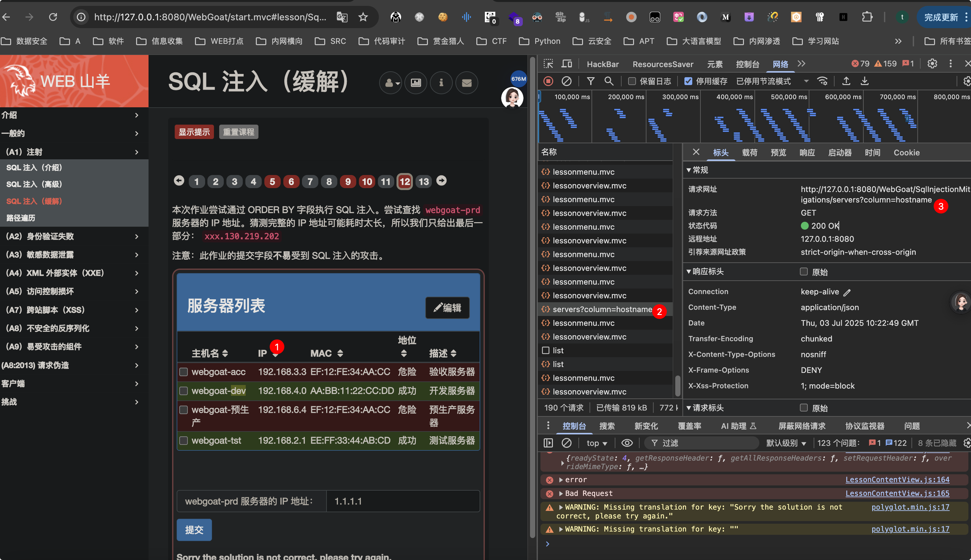Open the contact mail icon
Screen dimensions: 971x560
click(467, 82)
